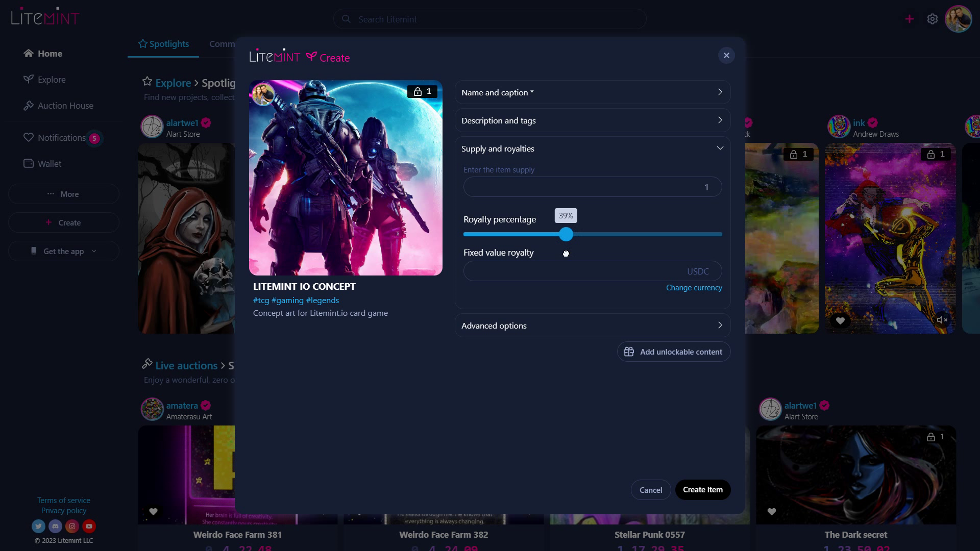Like the ink artwork heart icon
The width and height of the screenshot is (980, 551).
pos(840,320)
